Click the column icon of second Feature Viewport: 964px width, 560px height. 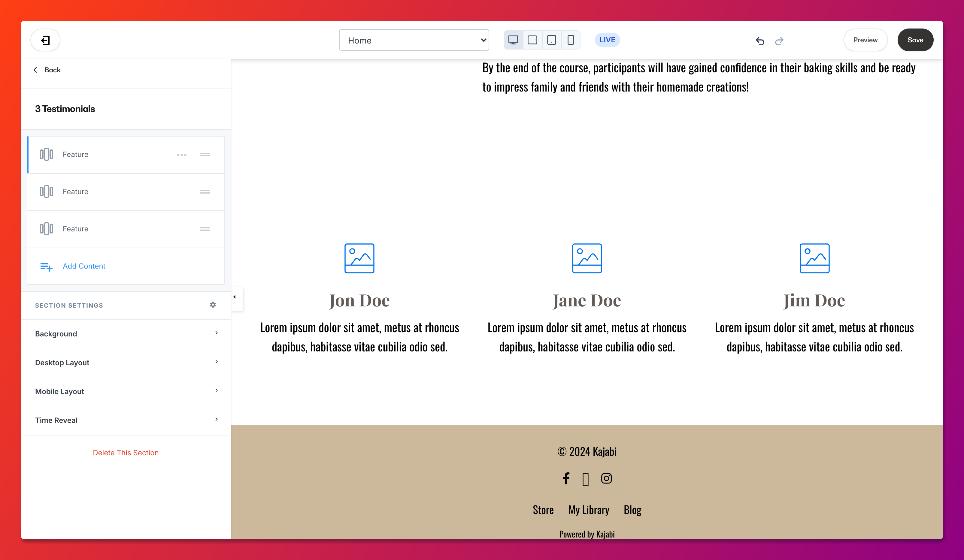coord(46,191)
